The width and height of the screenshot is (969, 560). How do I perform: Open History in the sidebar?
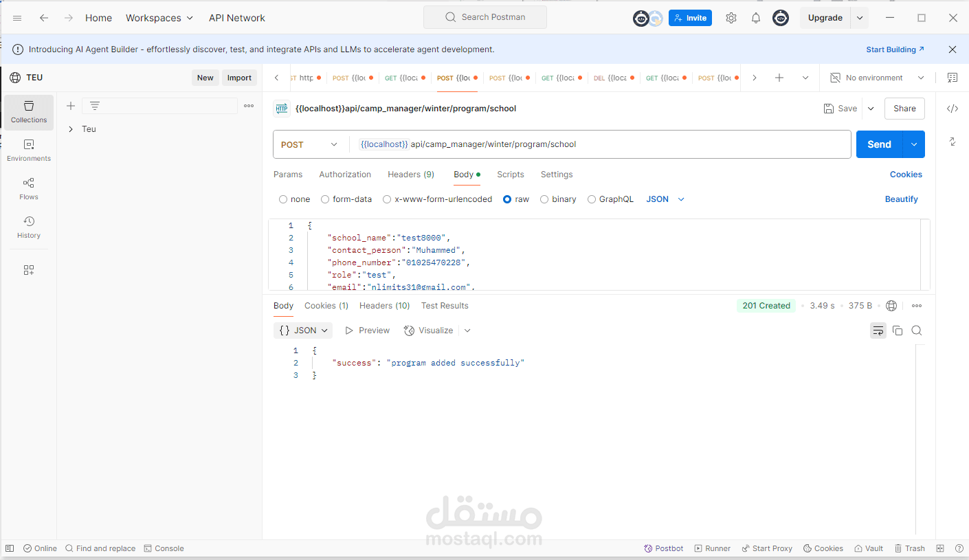click(x=29, y=227)
